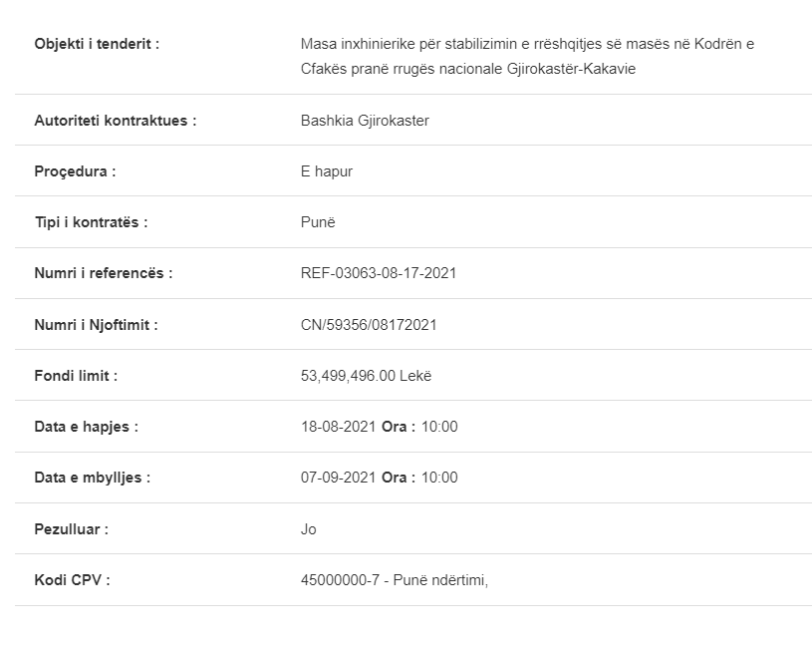
Task: Click the 'Objekti i tenderit' label
Action: [x=97, y=44]
